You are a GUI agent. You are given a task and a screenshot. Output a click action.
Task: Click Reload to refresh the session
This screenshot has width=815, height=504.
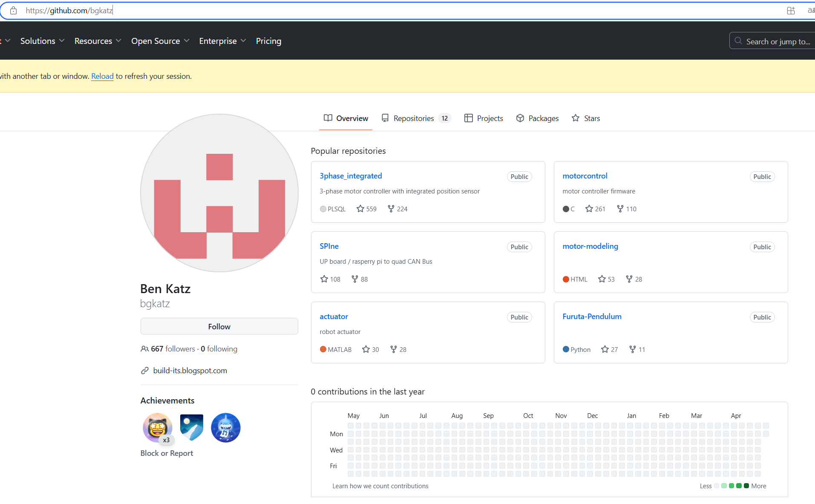(x=102, y=76)
